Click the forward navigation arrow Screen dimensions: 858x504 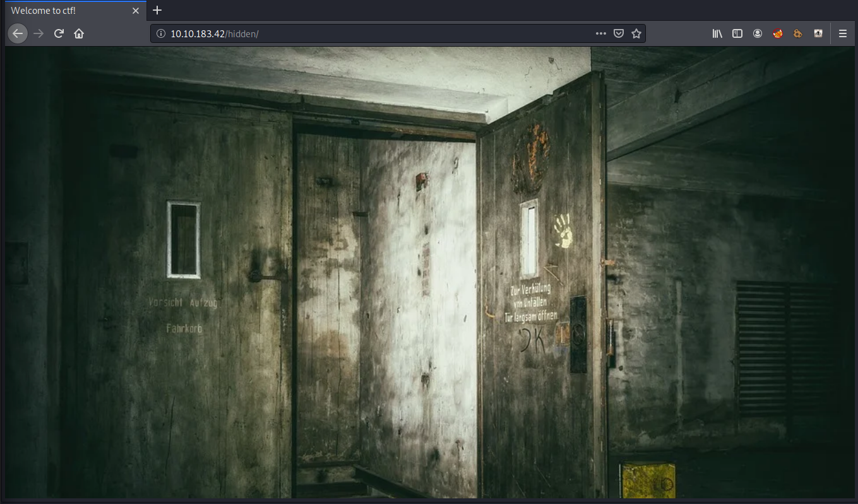[39, 33]
